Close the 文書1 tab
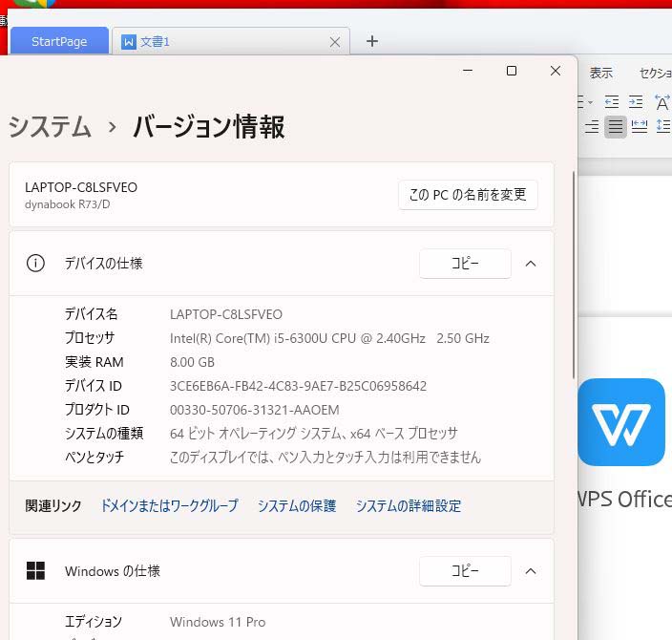The height and width of the screenshot is (640, 672). (x=335, y=42)
